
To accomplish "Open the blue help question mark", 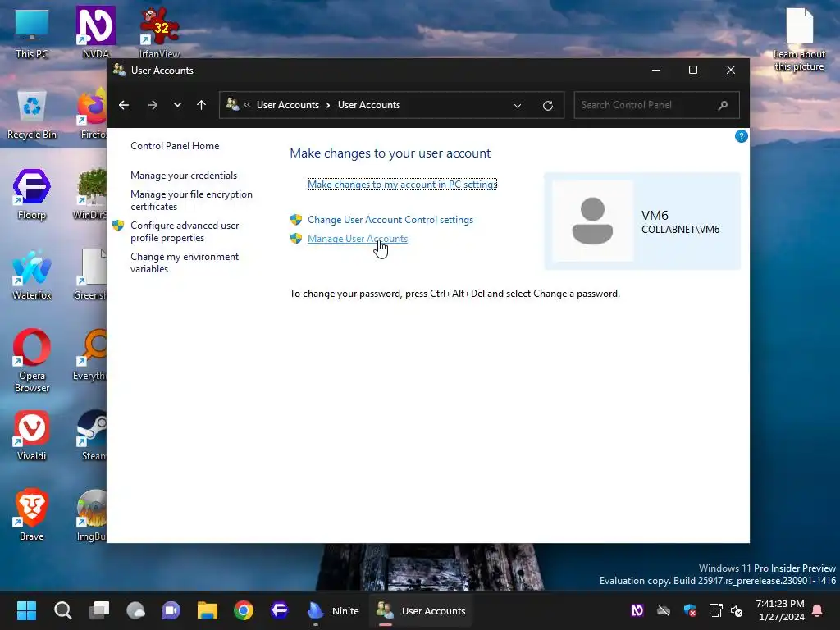I will [x=741, y=136].
